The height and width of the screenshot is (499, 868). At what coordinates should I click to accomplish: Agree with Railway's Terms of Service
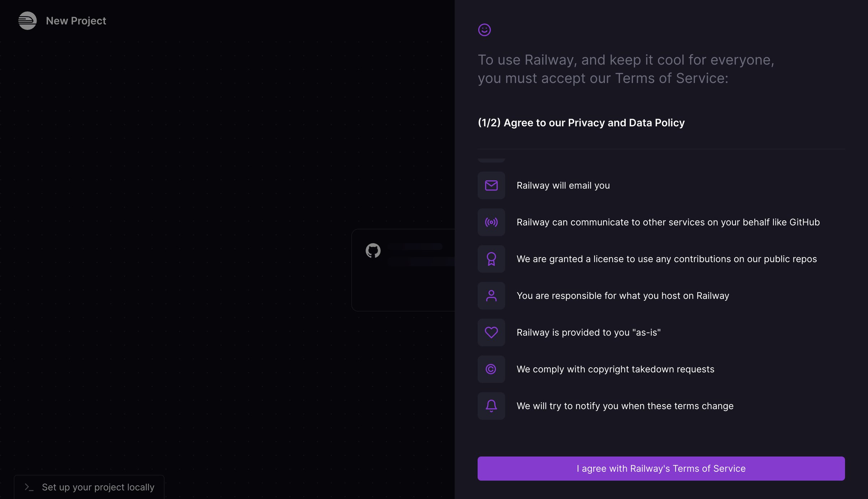661,468
